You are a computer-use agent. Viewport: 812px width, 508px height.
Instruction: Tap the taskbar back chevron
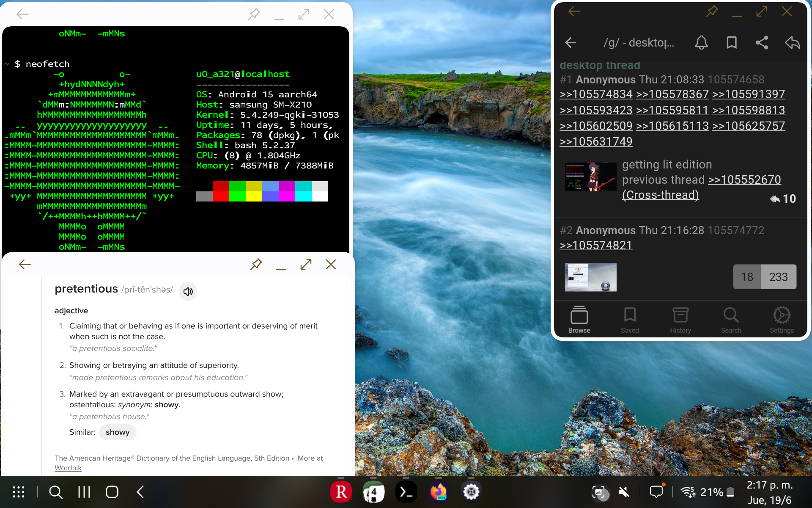140,492
